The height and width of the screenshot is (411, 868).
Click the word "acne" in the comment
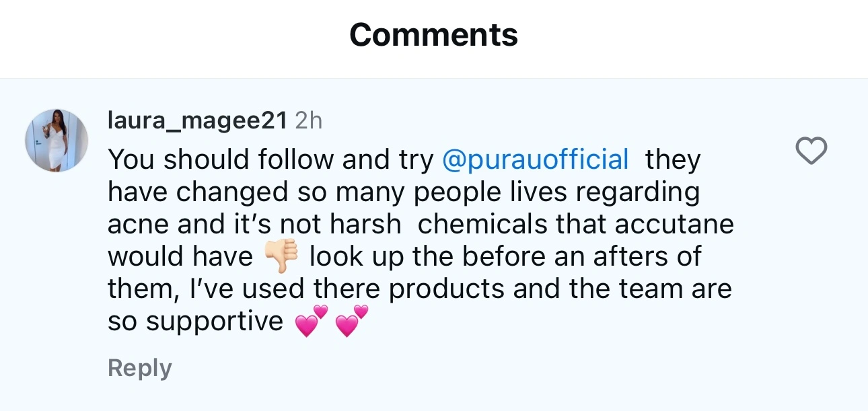coord(139,224)
